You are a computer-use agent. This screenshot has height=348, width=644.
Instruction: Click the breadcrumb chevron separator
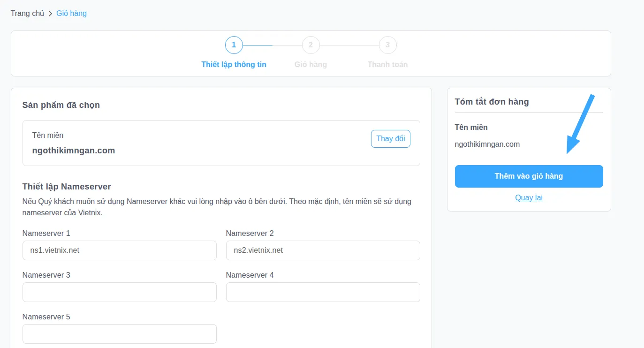50,14
